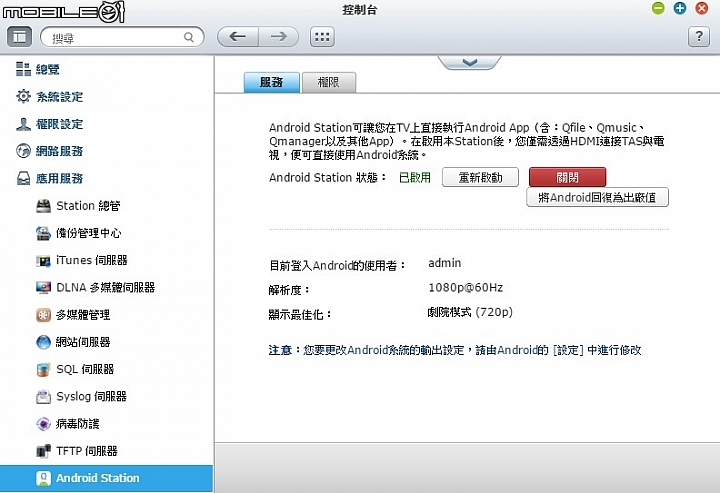
Task: Click the 劇院模式 (720p) value
Action: click(x=470, y=312)
